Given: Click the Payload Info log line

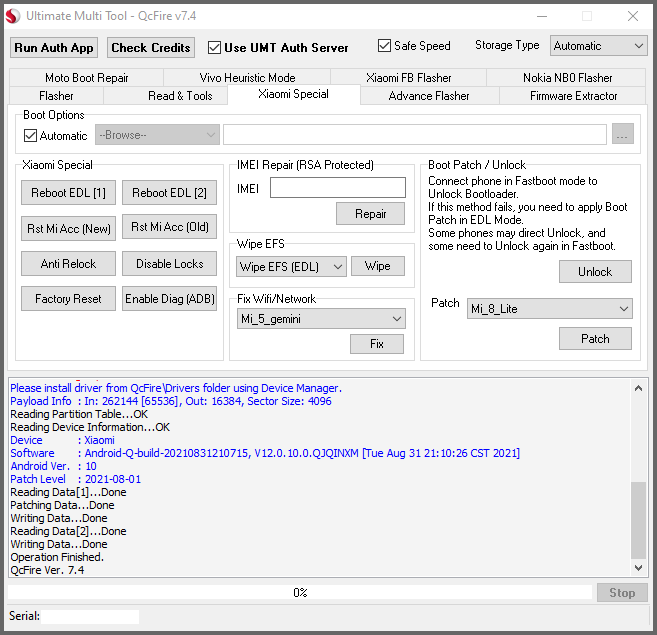Looking at the screenshot, I should [x=171, y=401].
